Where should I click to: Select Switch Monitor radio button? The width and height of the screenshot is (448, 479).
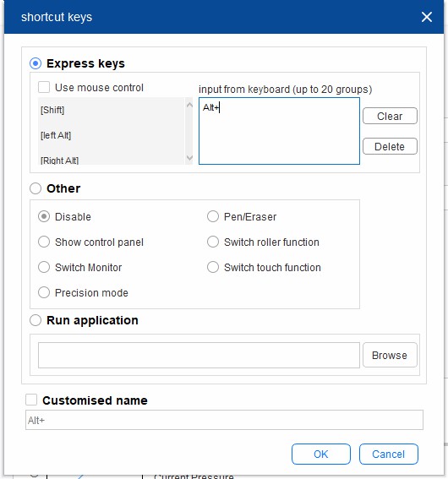click(x=44, y=267)
